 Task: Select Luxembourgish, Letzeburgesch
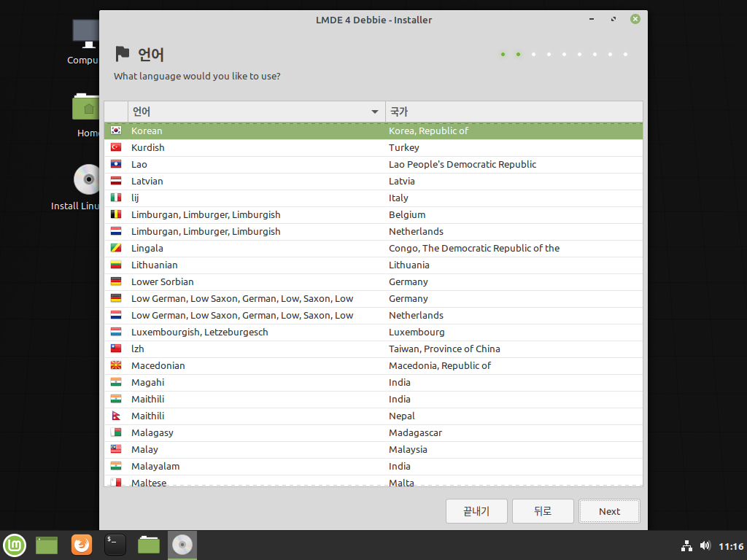click(x=373, y=332)
